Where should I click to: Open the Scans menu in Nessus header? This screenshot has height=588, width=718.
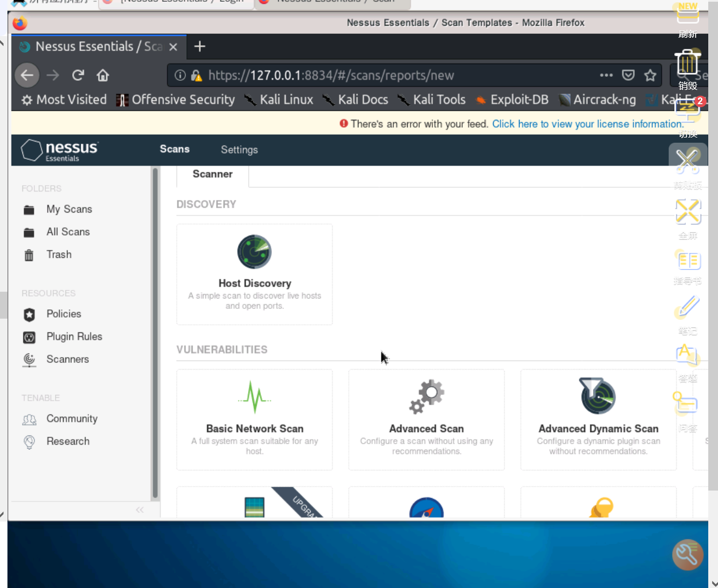174,149
